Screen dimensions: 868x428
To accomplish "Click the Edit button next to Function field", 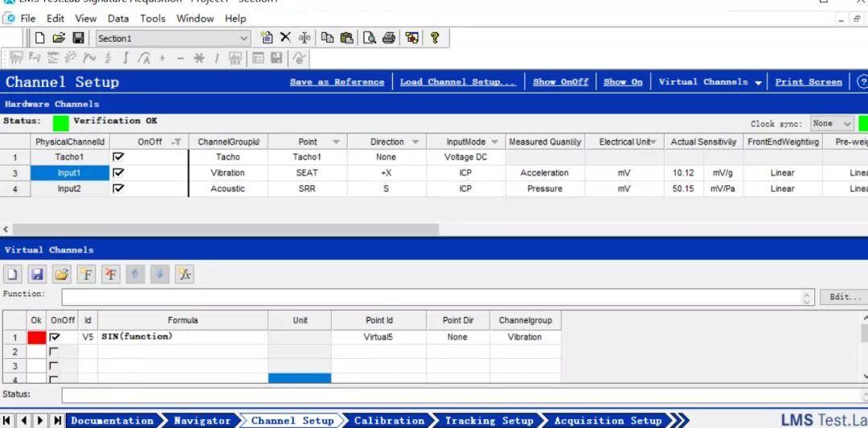I will coord(844,297).
